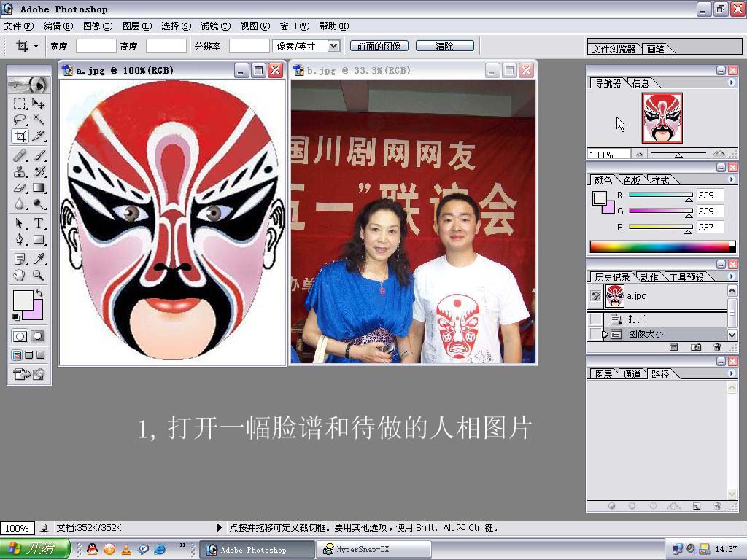Set history brush source to 打开 state
The width and height of the screenshot is (747, 560).
[595, 319]
